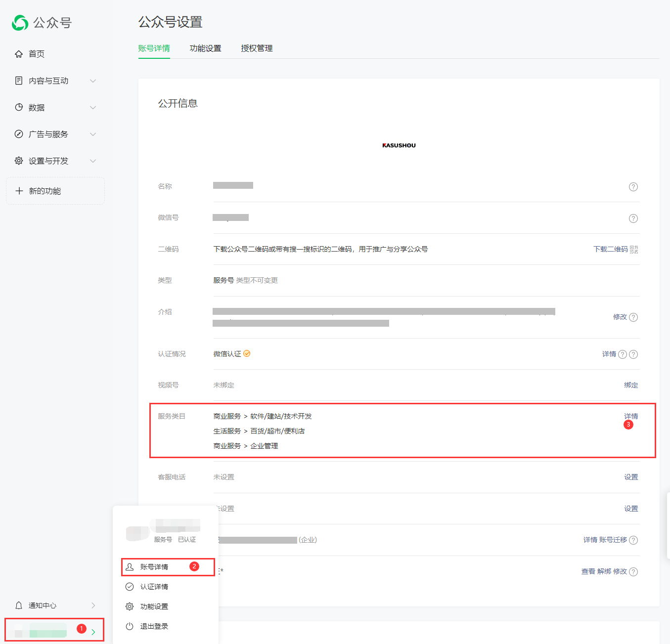The height and width of the screenshot is (644, 670).
Task: Click the plus icon for 新的功能
Action: coord(19,191)
